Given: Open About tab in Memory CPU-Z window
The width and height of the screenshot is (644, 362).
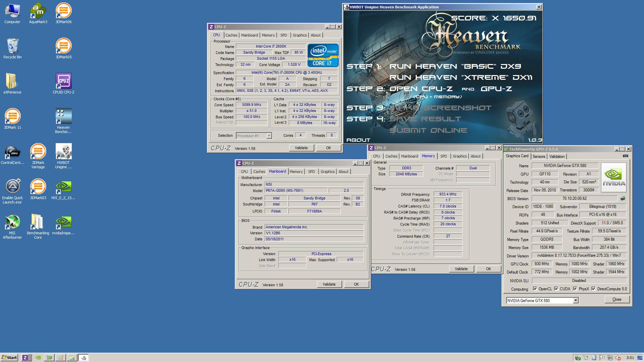Looking at the screenshot, I should pos(475,156).
